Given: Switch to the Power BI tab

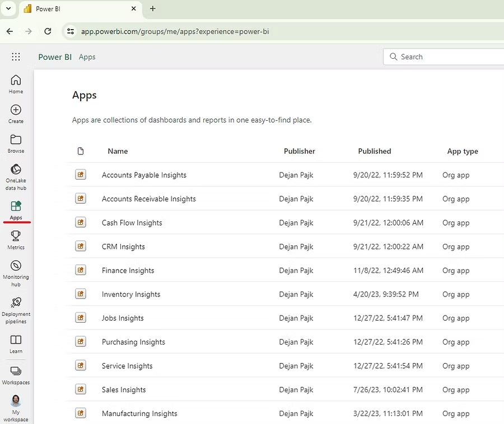Looking at the screenshot, I should click(x=73, y=8).
